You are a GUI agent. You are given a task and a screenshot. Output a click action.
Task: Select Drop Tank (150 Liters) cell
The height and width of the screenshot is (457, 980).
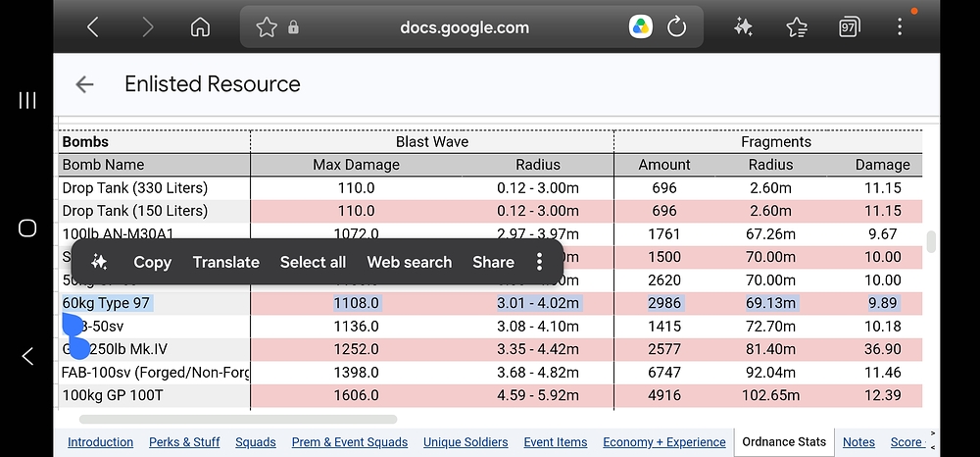[155, 211]
